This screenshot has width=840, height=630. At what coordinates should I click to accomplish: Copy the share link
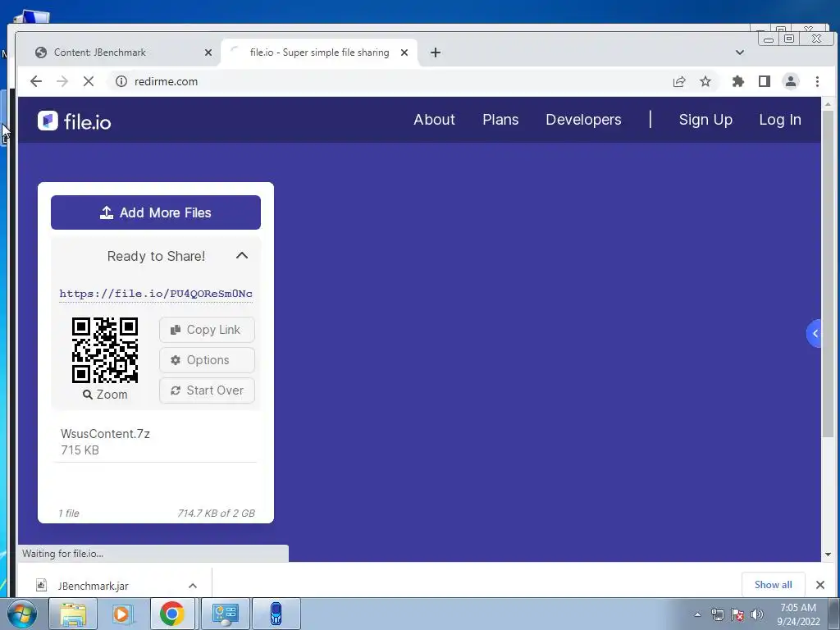(x=207, y=330)
